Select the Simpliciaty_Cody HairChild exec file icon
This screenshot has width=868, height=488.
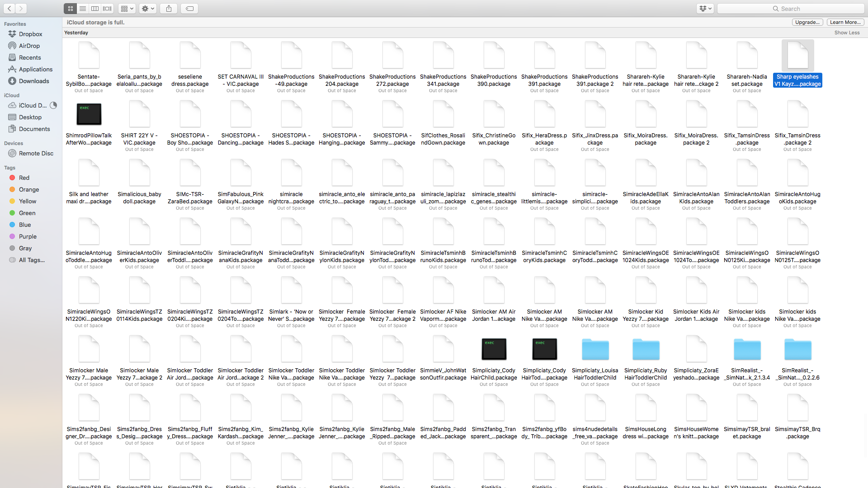pyautogui.click(x=494, y=349)
